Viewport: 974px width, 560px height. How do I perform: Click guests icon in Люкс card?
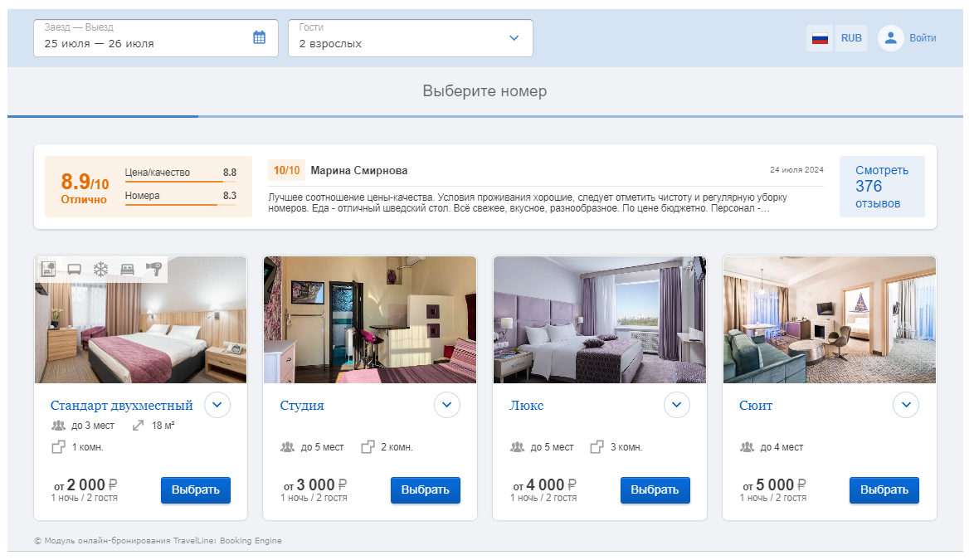518,446
